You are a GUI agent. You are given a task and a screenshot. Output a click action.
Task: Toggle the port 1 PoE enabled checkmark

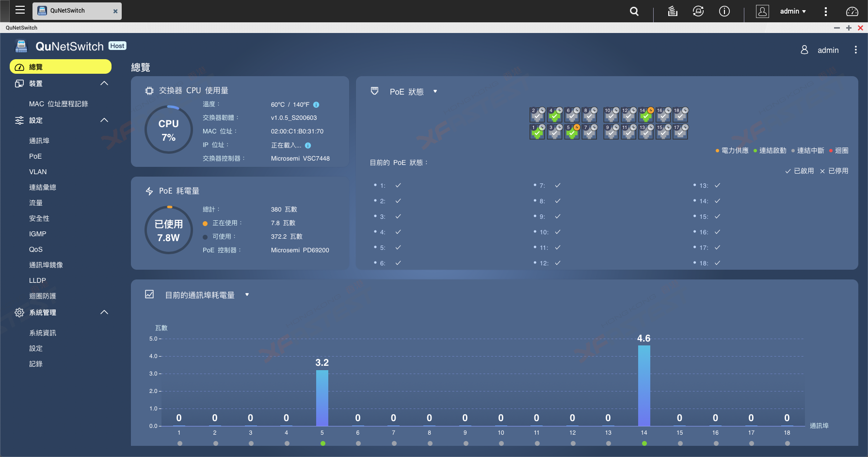(398, 185)
